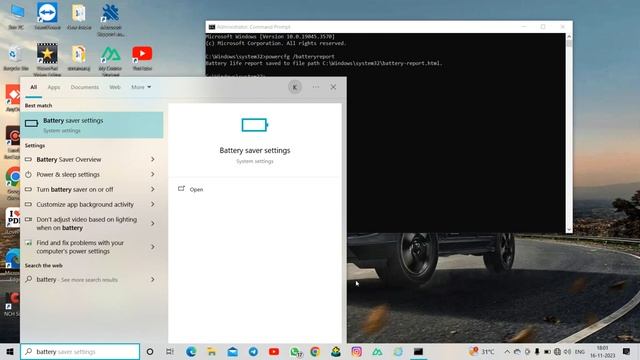The width and height of the screenshot is (640, 360).
Task: Open This PC desktop icon
Action: pyautogui.click(x=16, y=16)
